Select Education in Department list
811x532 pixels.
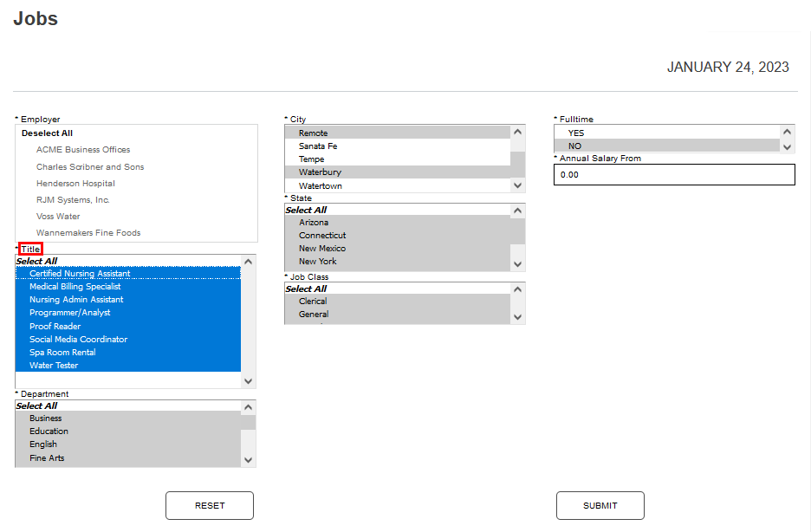click(x=49, y=431)
